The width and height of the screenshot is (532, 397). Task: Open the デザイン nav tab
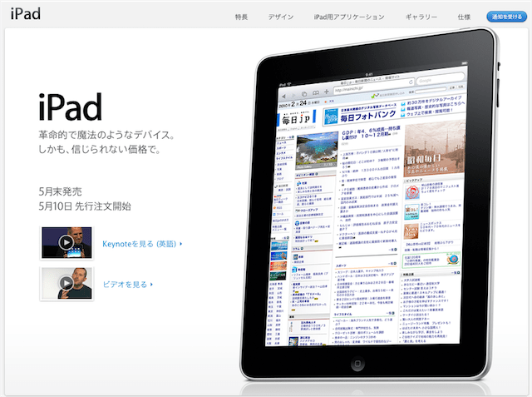point(281,17)
